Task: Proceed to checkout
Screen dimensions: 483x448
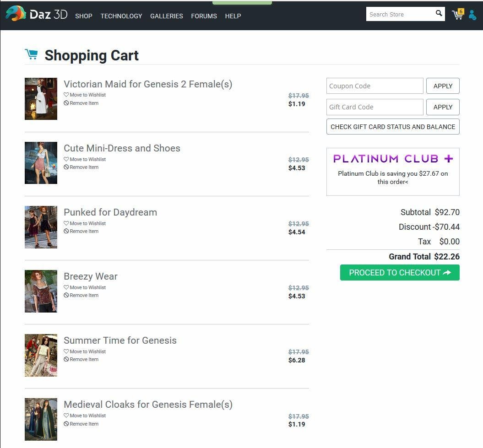Action: click(x=400, y=272)
